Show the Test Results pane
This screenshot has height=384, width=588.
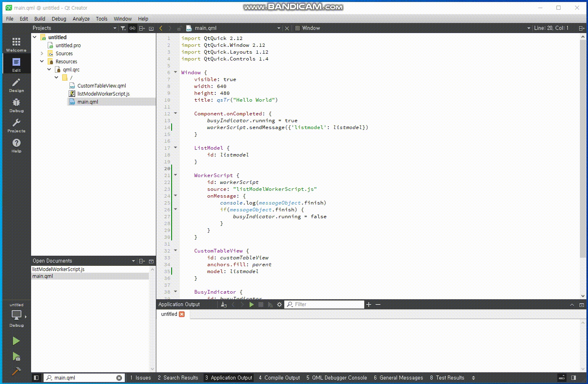447,378
